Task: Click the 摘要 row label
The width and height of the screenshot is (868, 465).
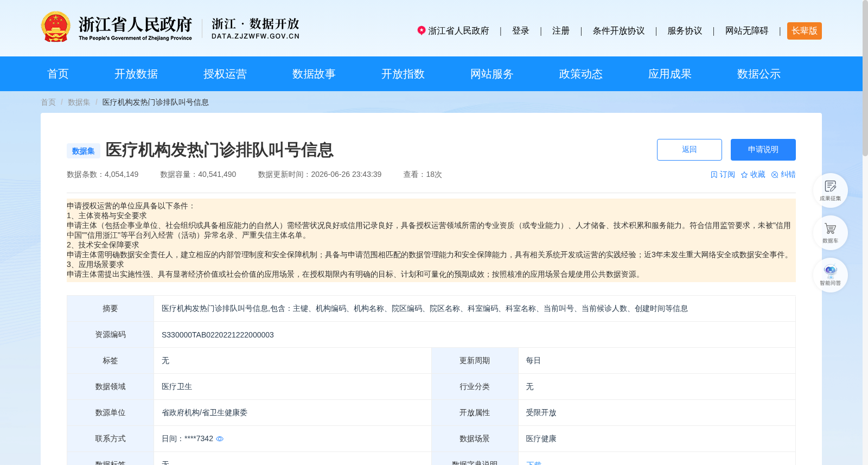Action: tap(110, 309)
